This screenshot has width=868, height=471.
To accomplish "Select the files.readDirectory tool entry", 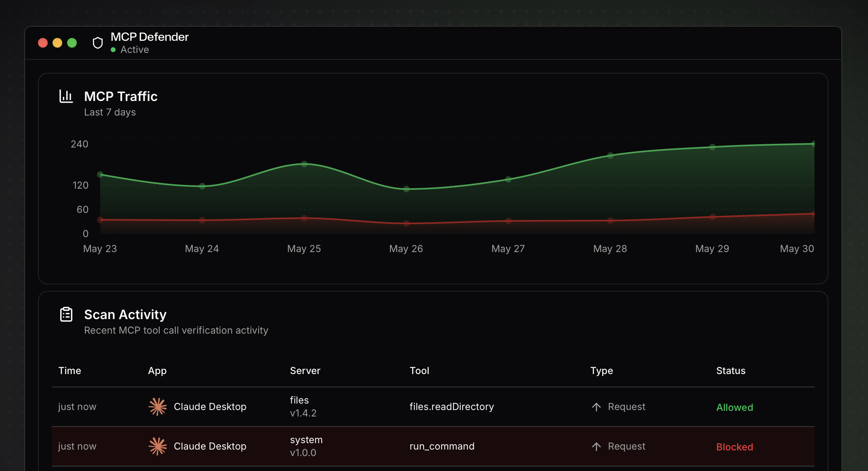I will pyautogui.click(x=451, y=406).
